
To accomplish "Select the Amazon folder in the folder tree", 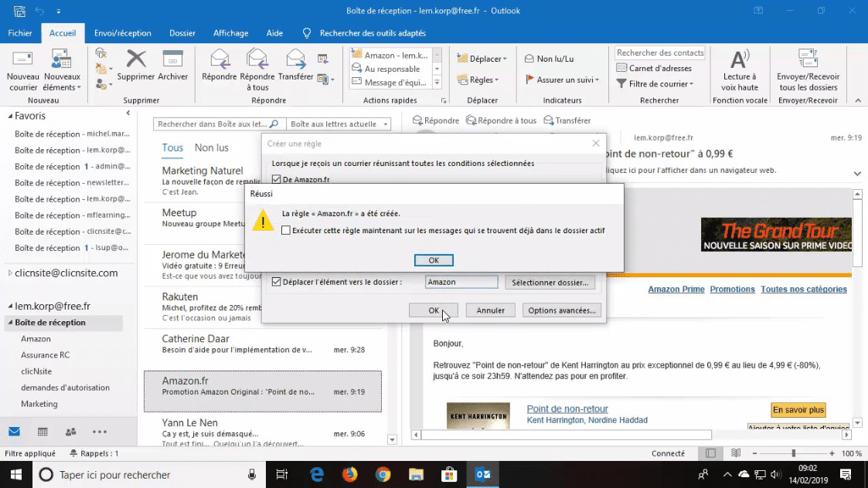I will [x=36, y=339].
